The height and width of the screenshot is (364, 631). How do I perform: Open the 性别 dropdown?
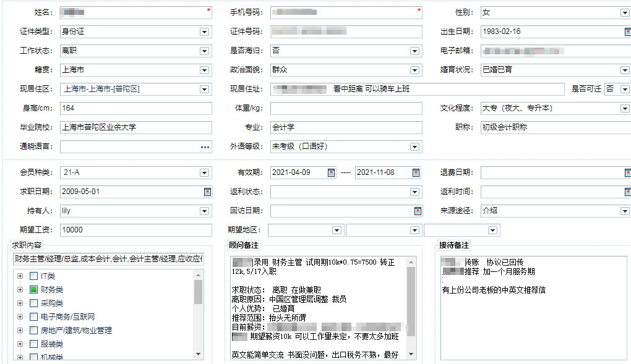click(x=625, y=12)
